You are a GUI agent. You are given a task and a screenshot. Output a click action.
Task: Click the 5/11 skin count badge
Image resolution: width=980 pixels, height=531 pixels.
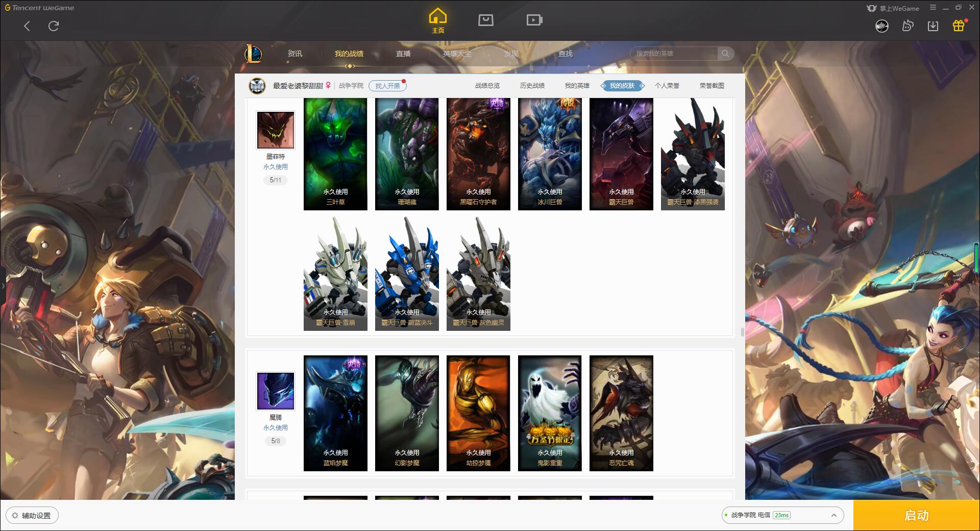point(276,180)
